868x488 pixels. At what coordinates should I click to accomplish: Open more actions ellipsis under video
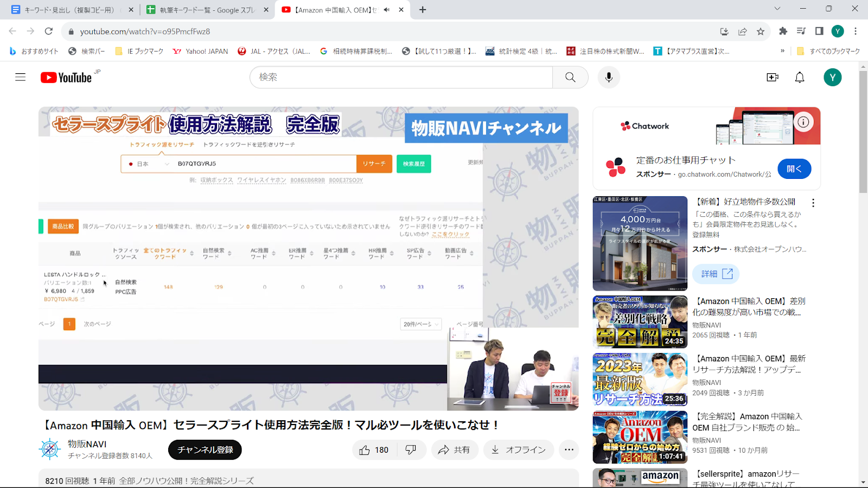click(x=569, y=450)
